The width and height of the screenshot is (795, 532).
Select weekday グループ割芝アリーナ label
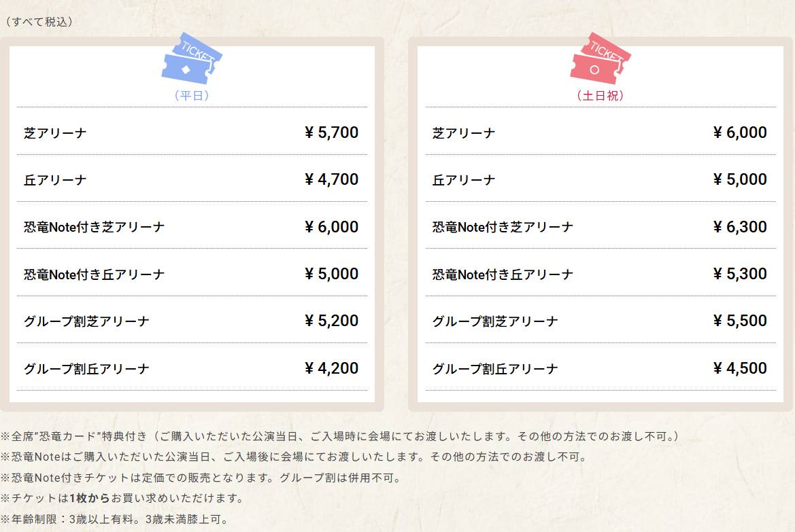pos(86,321)
